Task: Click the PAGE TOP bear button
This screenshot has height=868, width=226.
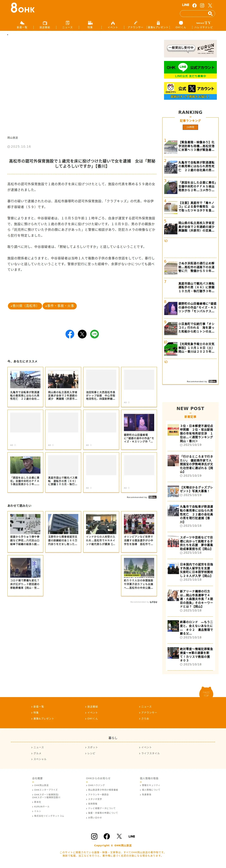Action: point(206,692)
